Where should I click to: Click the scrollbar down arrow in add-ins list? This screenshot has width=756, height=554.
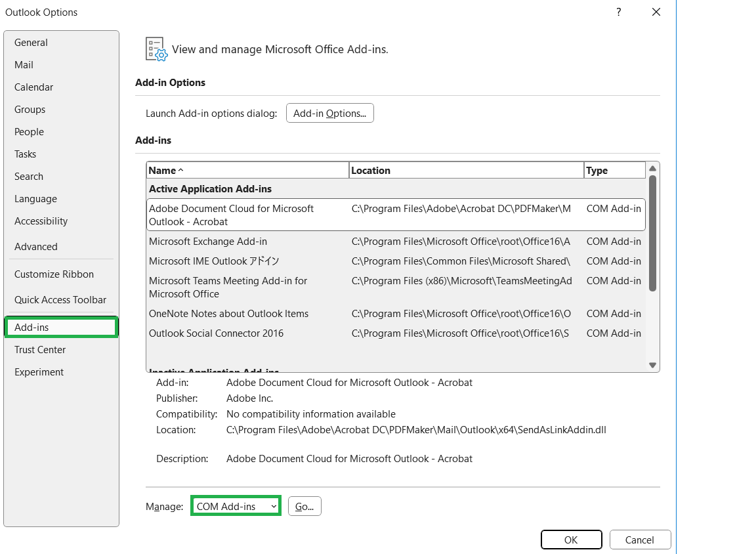(652, 364)
